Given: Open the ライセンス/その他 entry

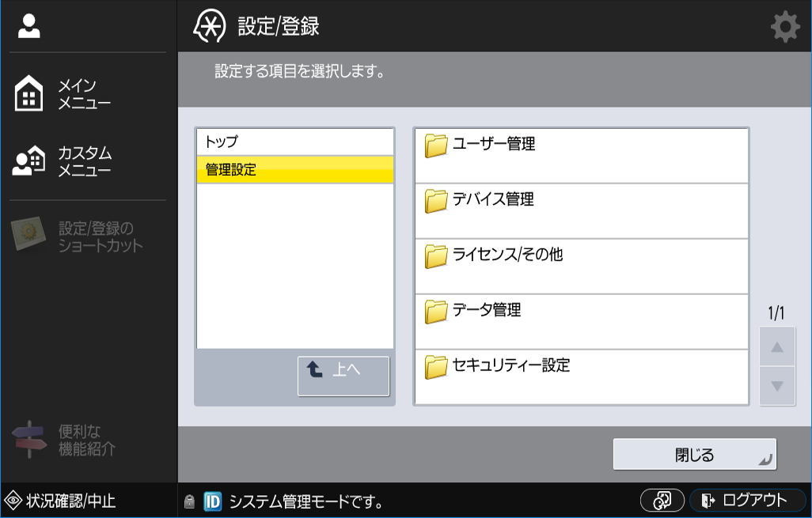Looking at the screenshot, I should point(582,267).
